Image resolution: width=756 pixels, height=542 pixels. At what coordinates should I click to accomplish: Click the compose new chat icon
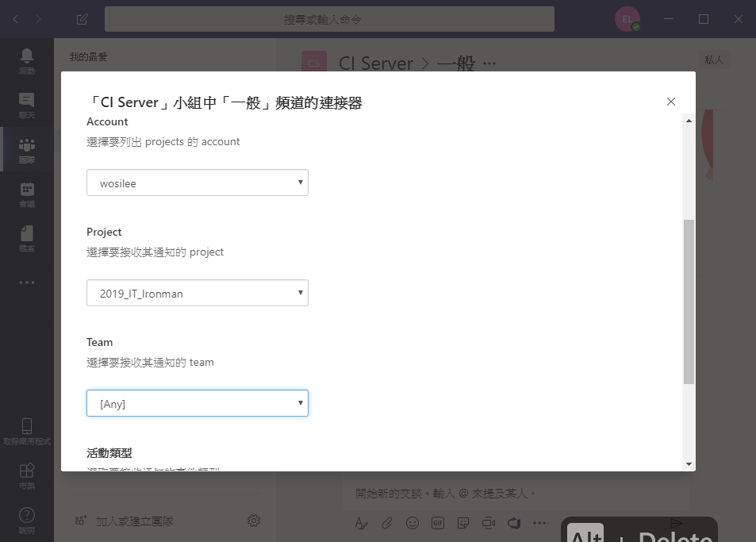coord(82,19)
